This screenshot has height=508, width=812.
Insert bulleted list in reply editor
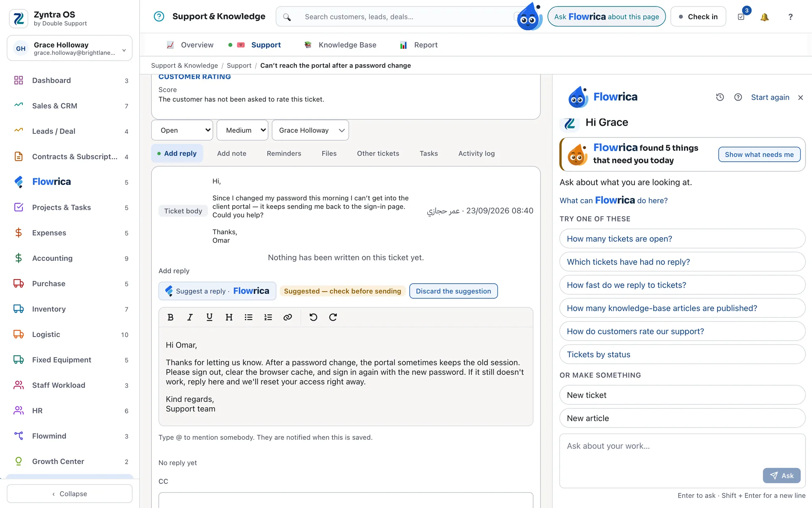pos(248,317)
